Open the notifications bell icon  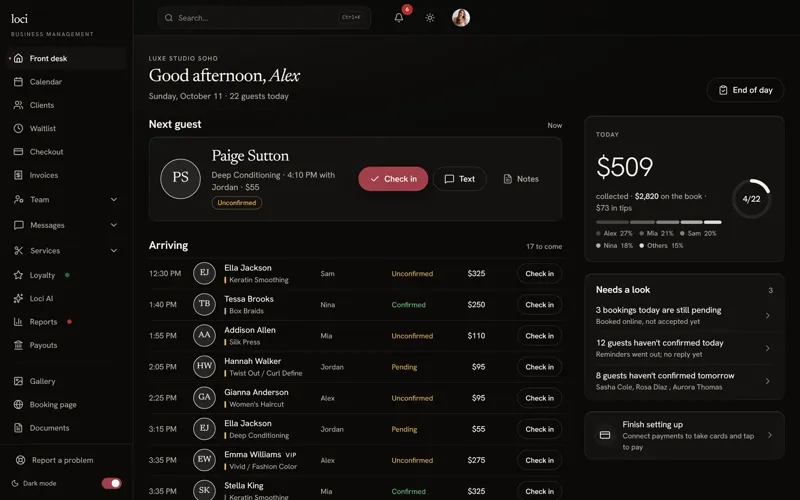pyautogui.click(x=398, y=18)
